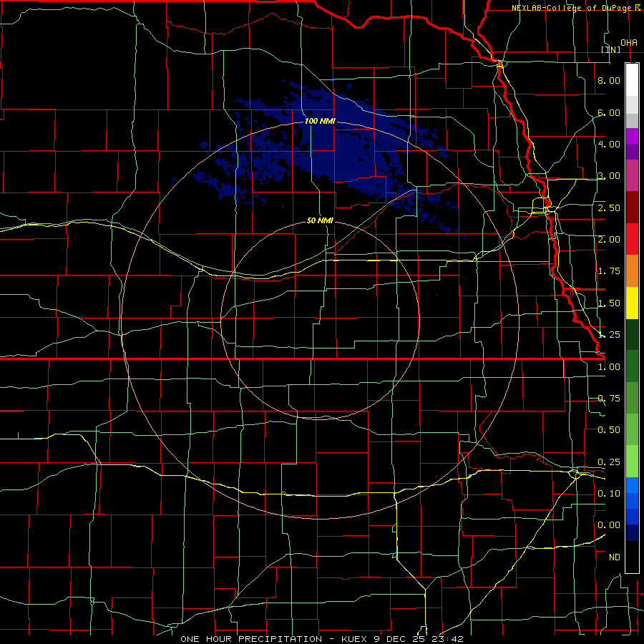Screen dimensions: 644x644
Task: Click the [IN] units label
Action: [610, 49]
